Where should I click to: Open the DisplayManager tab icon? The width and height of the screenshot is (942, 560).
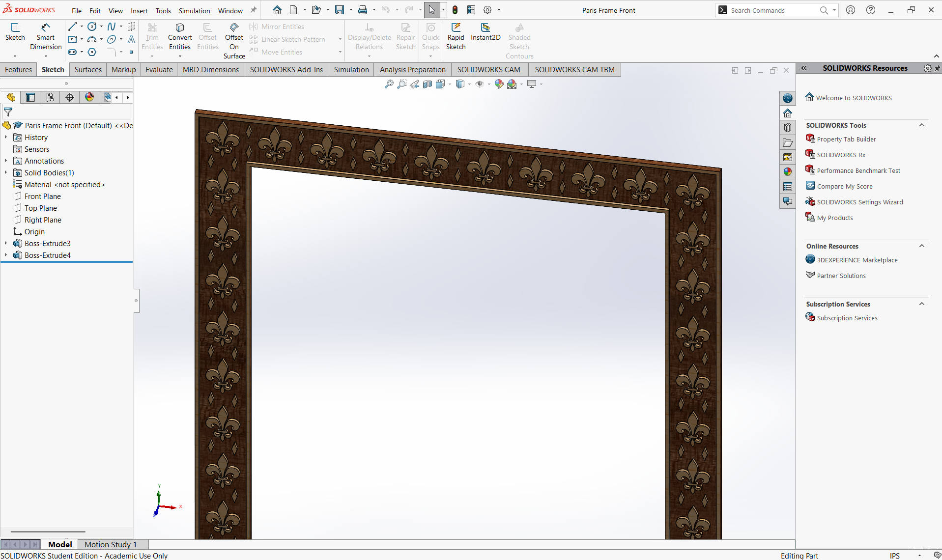pos(89,97)
